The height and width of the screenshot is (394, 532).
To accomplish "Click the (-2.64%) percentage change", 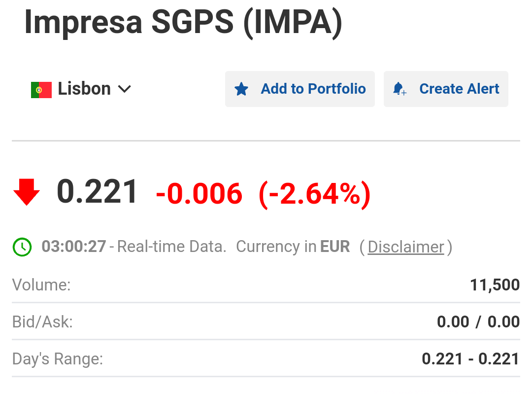I will [x=314, y=193].
